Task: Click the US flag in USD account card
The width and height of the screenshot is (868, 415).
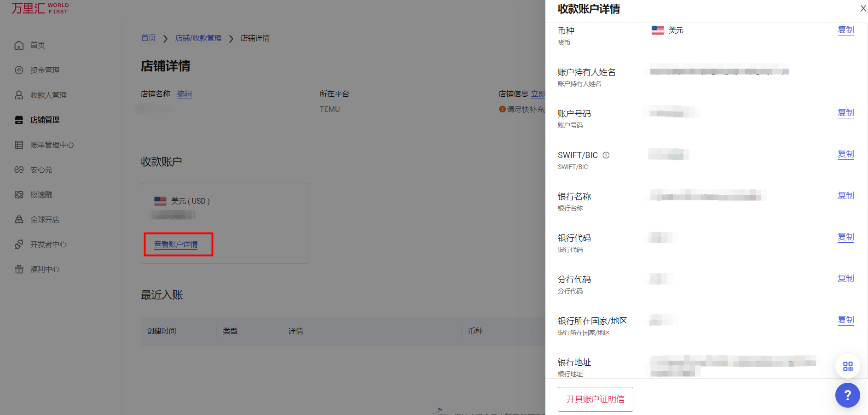Action: [x=160, y=201]
